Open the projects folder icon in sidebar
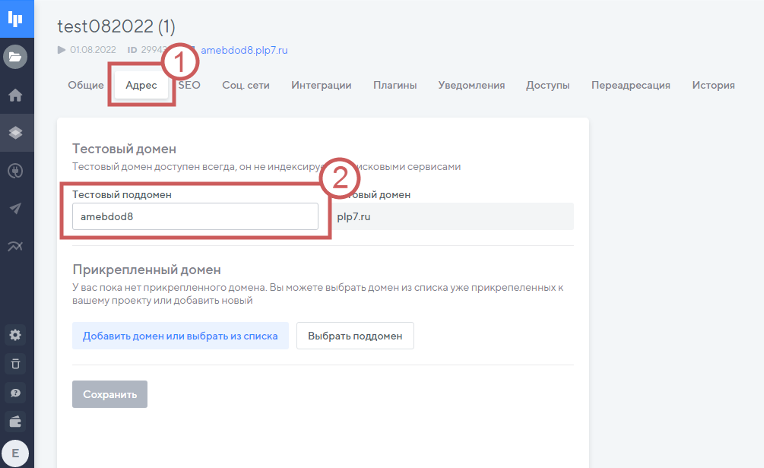Viewport: 764px width, 468px height. 16,57
